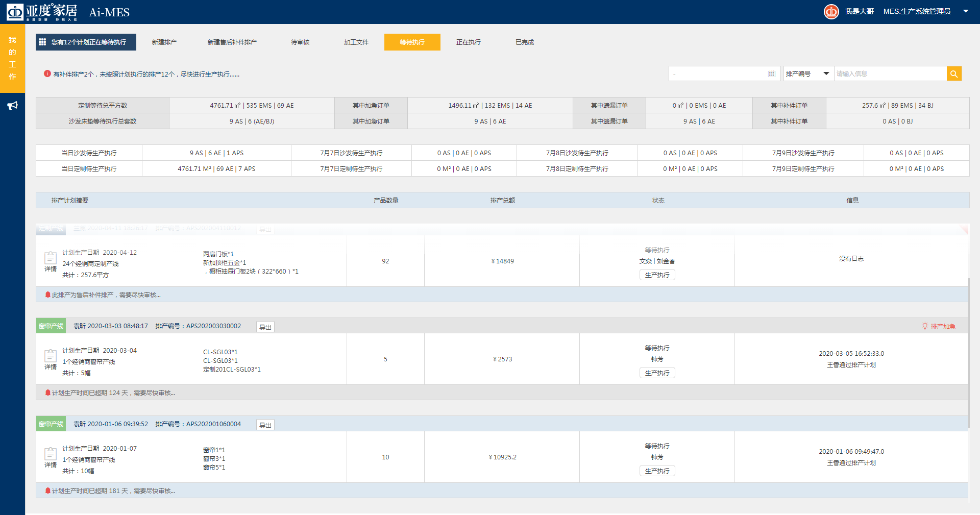The image size is (980, 515).
Task: Click the 王香通过排产计划 log dated 2020-03-05
Action: pos(851,364)
